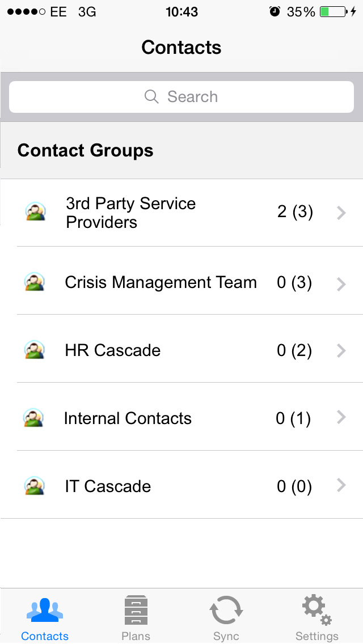
Task: Tap the IT Cascade group icon
Action: [x=35, y=486]
